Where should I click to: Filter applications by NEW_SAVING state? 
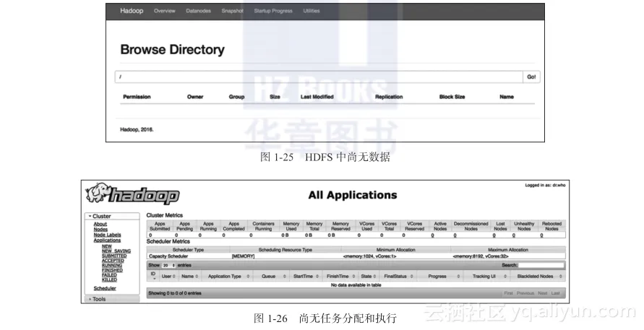click(x=116, y=251)
